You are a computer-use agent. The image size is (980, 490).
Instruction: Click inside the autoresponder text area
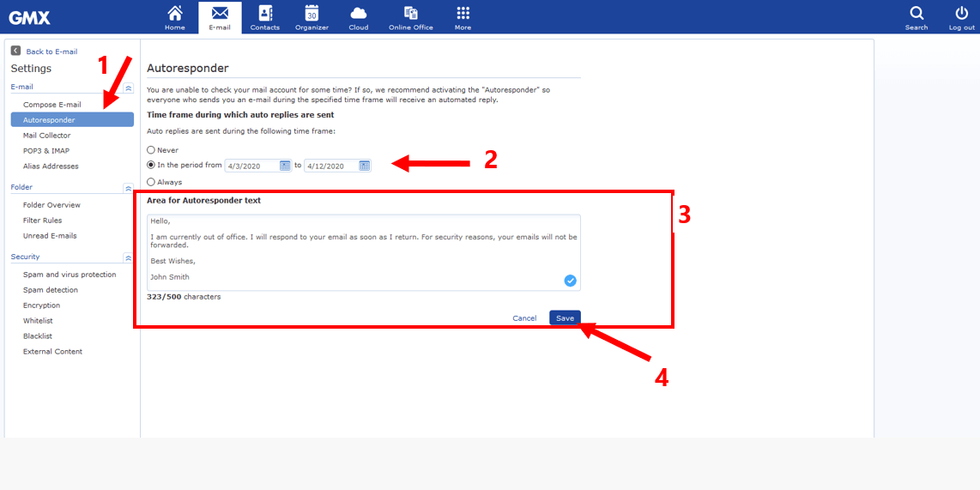pyautogui.click(x=364, y=252)
